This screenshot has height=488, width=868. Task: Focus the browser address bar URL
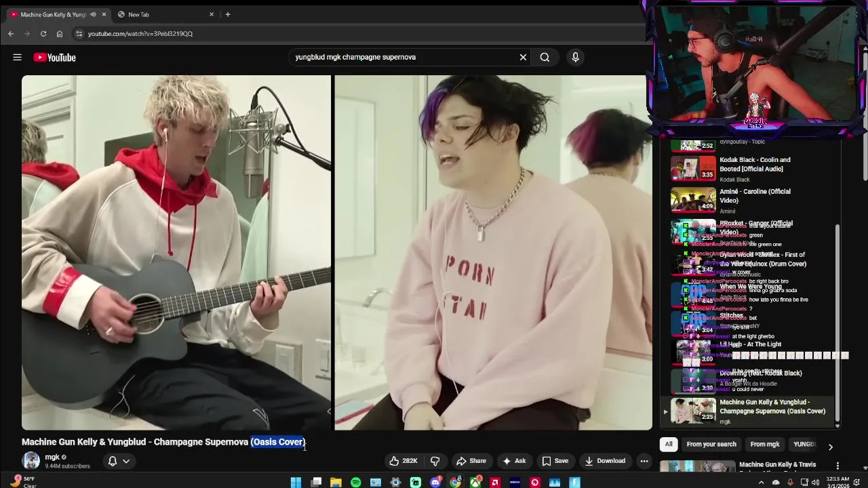[140, 34]
